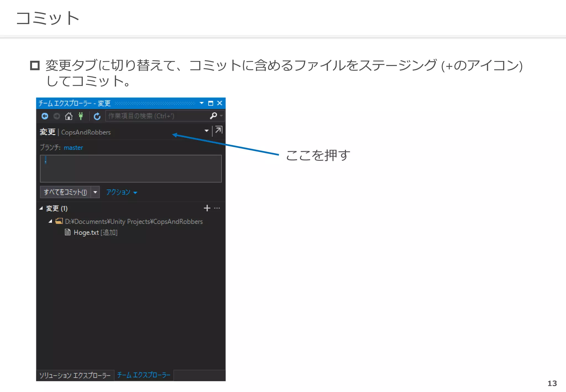Viewport: 566px width, 392px height.
Task: Maximize the Team Explorer panel
Action: coord(211,103)
